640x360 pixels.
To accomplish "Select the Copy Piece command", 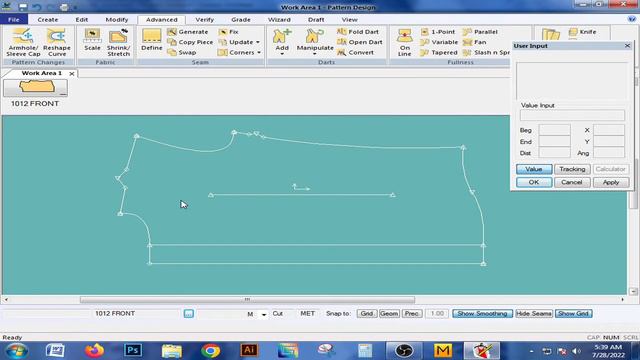I will (x=190, y=42).
